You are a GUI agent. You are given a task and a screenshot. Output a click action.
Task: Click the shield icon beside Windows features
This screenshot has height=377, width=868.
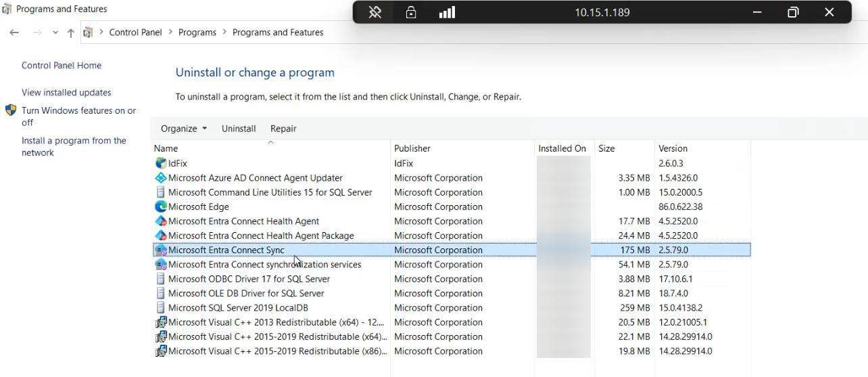pos(11,110)
